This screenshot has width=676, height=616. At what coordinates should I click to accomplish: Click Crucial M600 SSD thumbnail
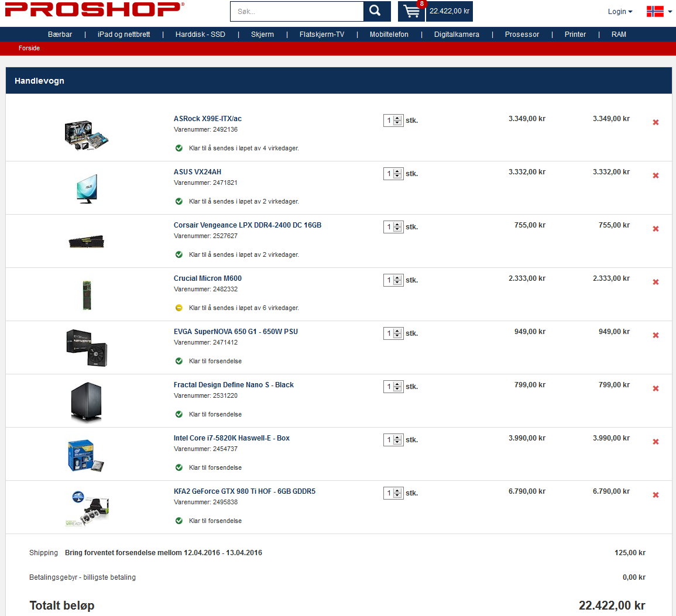click(x=87, y=295)
